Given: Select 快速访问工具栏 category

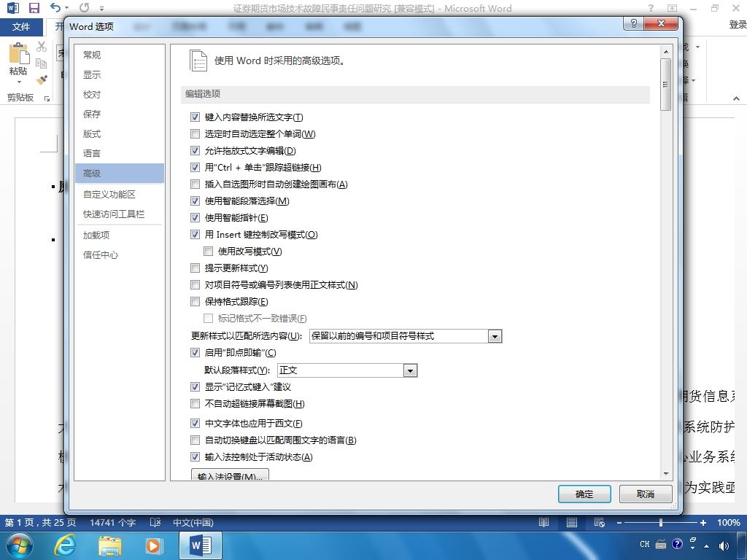Looking at the screenshot, I should click(x=120, y=214).
